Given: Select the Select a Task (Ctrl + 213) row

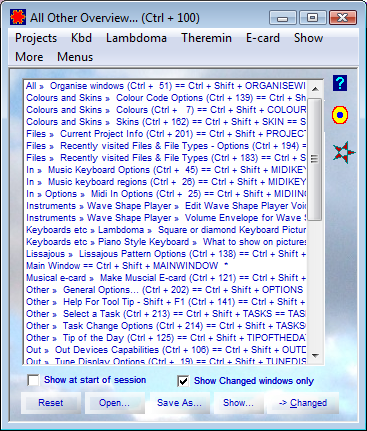Looking at the screenshot, I should click(x=166, y=314).
